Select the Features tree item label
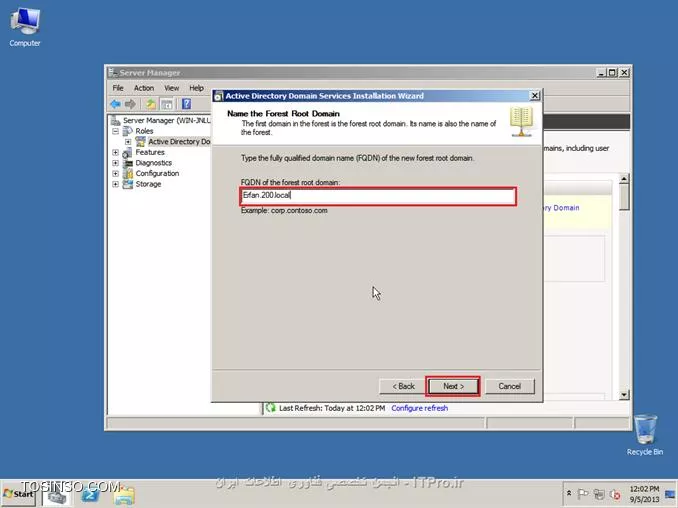This screenshot has width=678, height=508. tap(150, 152)
